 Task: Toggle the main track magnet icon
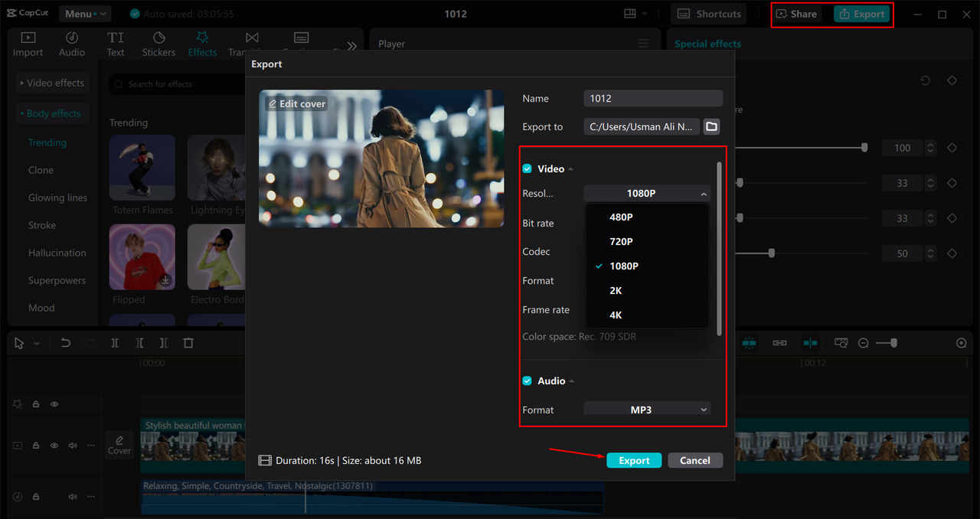tap(749, 344)
